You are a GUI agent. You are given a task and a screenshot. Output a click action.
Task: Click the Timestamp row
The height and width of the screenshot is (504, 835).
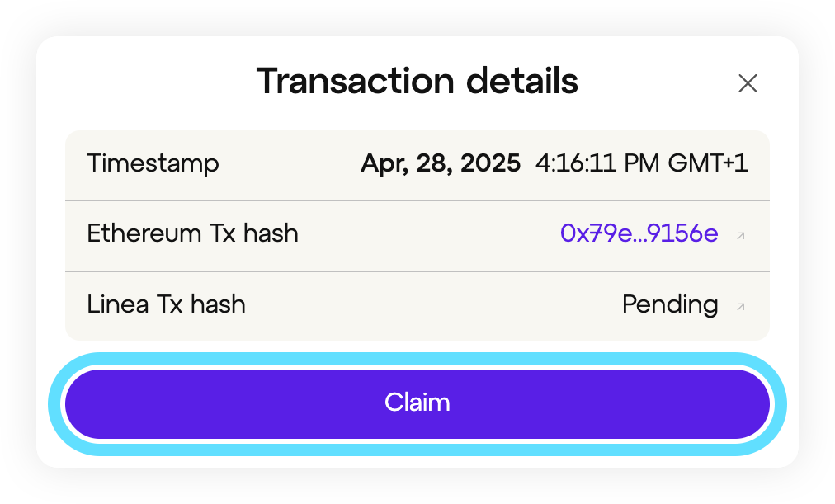pos(417,163)
